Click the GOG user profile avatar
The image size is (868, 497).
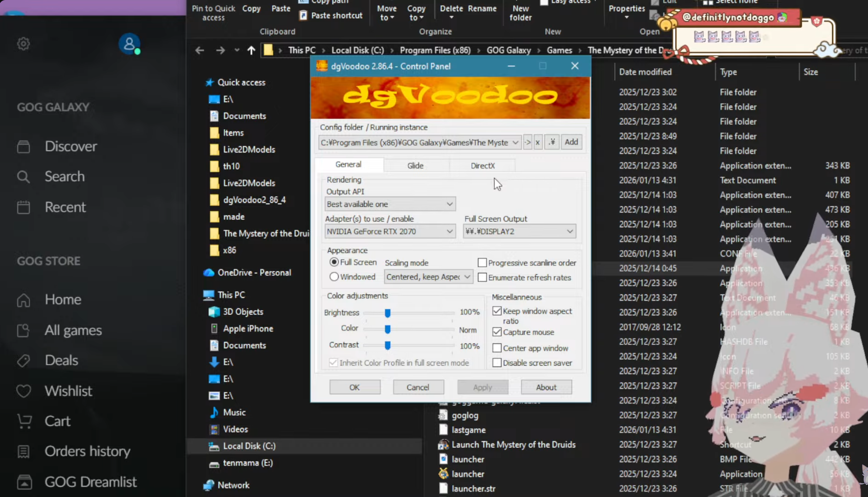point(129,44)
